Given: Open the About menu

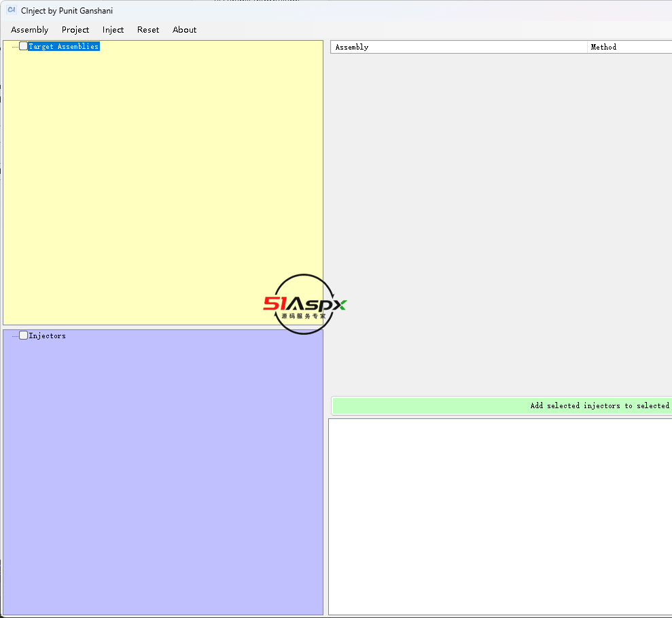Looking at the screenshot, I should click(x=185, y=30).
